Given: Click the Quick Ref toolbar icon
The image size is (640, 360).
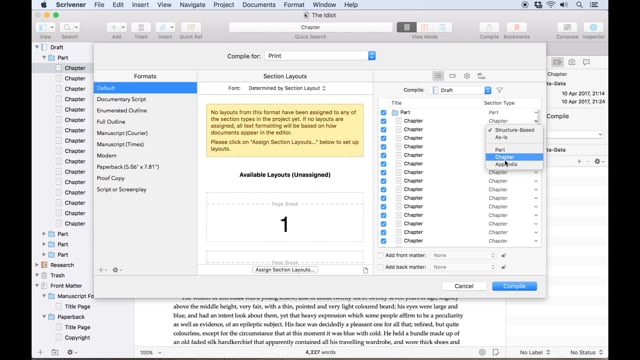Looking at the screenshot, I should click(x=191, y=27).
